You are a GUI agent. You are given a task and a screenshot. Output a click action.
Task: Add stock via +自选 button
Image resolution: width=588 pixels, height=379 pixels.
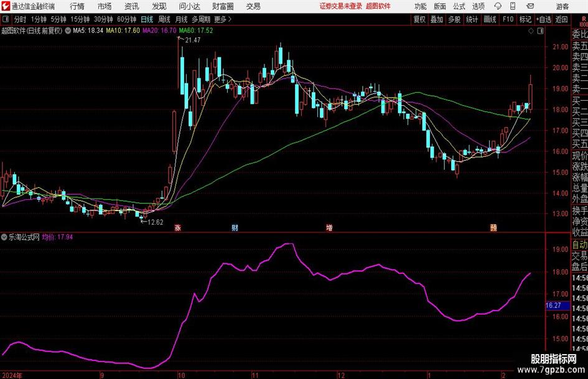pyautogui.click(x=544, y=19)
